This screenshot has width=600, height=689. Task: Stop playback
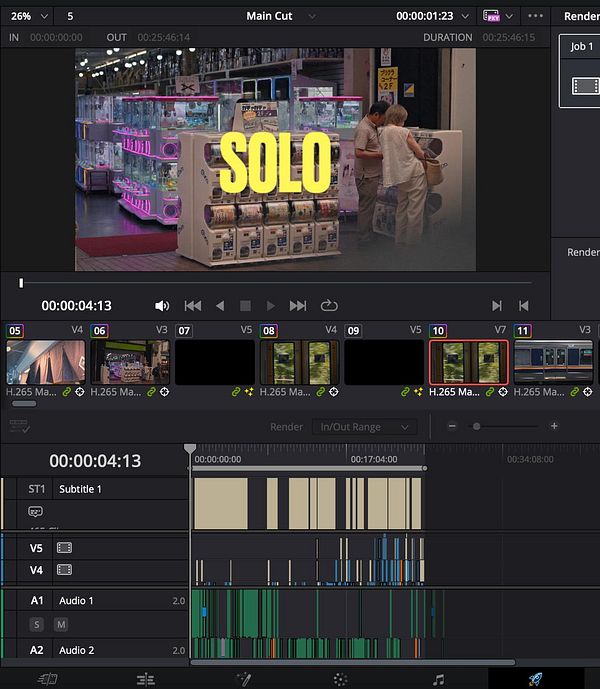point(245,305)
